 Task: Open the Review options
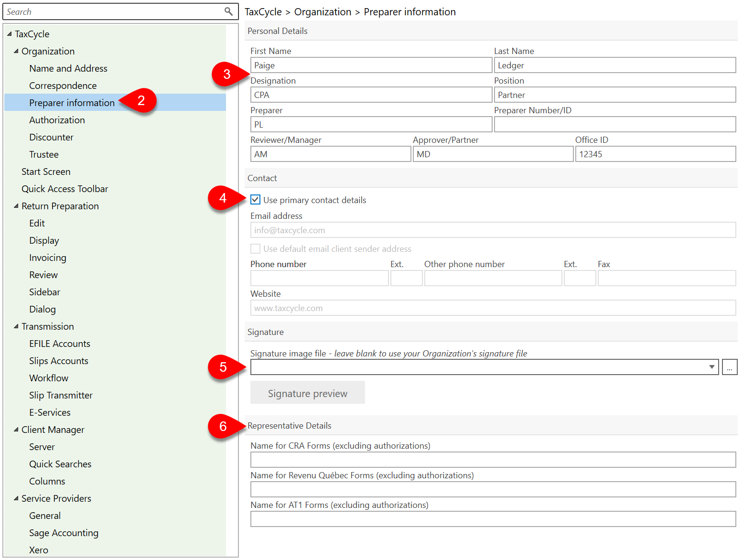coord(43,275)
